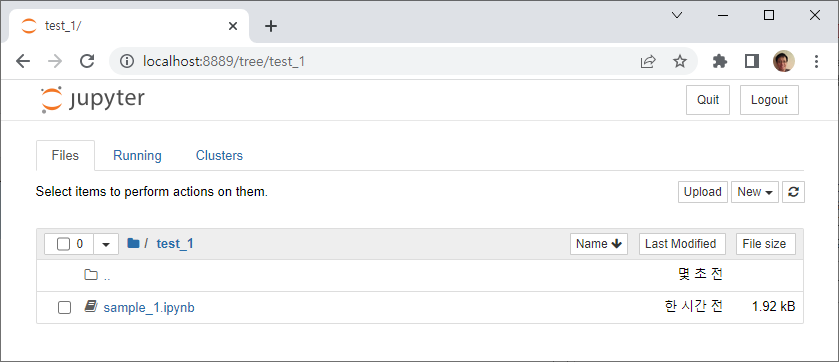The height and width of the screenshot is (362, 839).
Task: Switch to the Clusters tab
Action: (219, 156)
